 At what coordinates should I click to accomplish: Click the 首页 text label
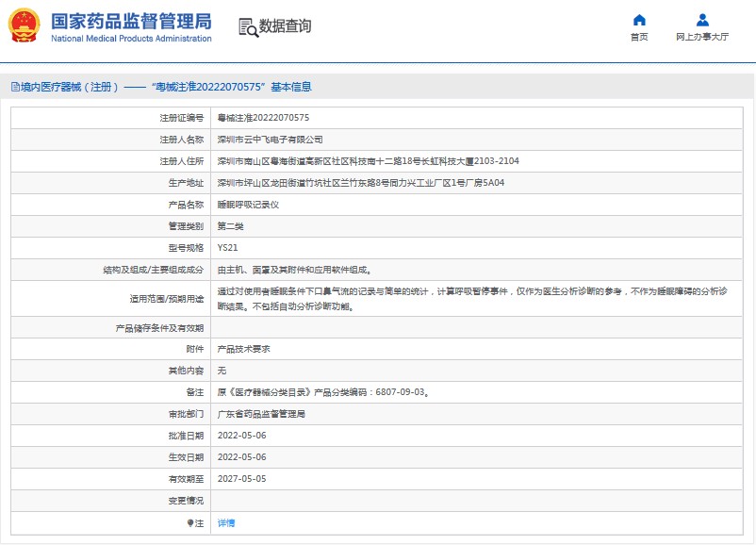639,37
